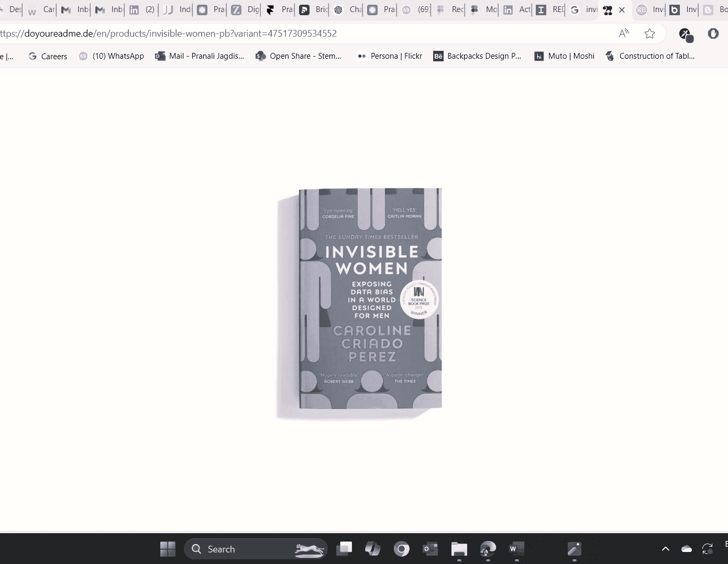Show hidden system tray icons
Image resolution: width=728 pixels, height=564 pixels.
click(666, 549)
